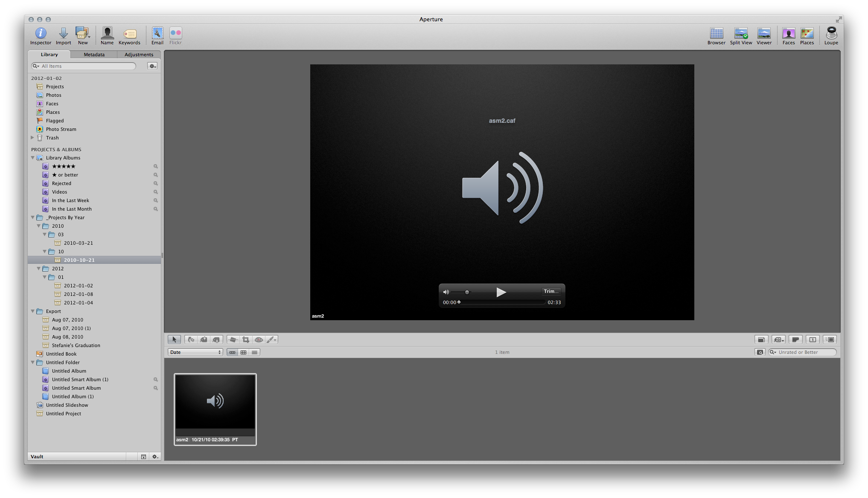Image resolution: width=868 pixels, height=498 pixels.
Task: Select the Crop tool
Action: [246, 340]
